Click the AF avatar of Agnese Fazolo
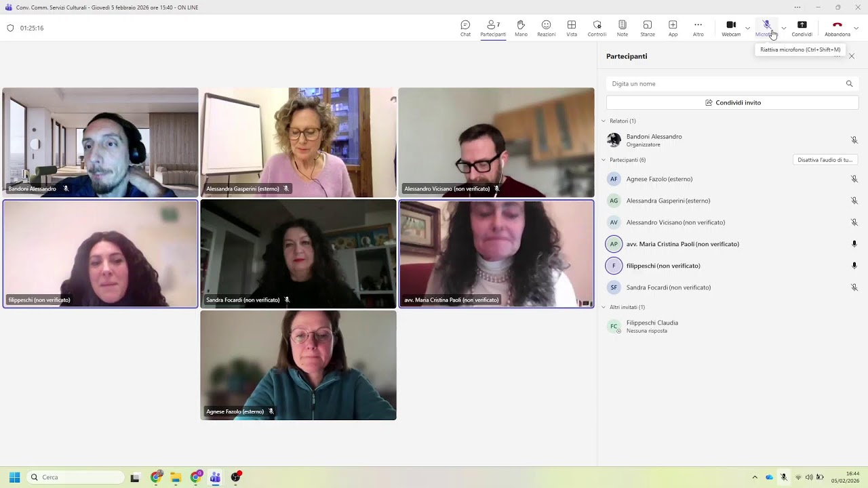The width and height of the screenshot is (868, 488). pyautogui.click(x=614, y=179)
